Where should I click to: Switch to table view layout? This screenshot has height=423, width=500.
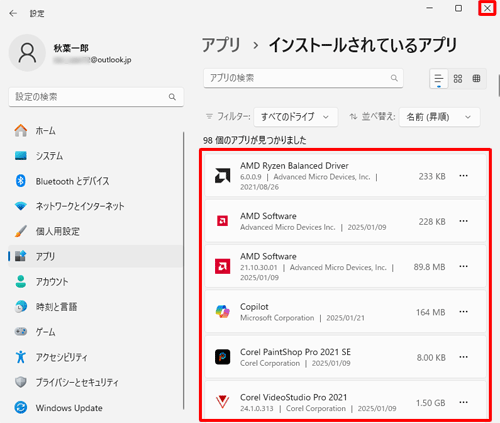476,79
